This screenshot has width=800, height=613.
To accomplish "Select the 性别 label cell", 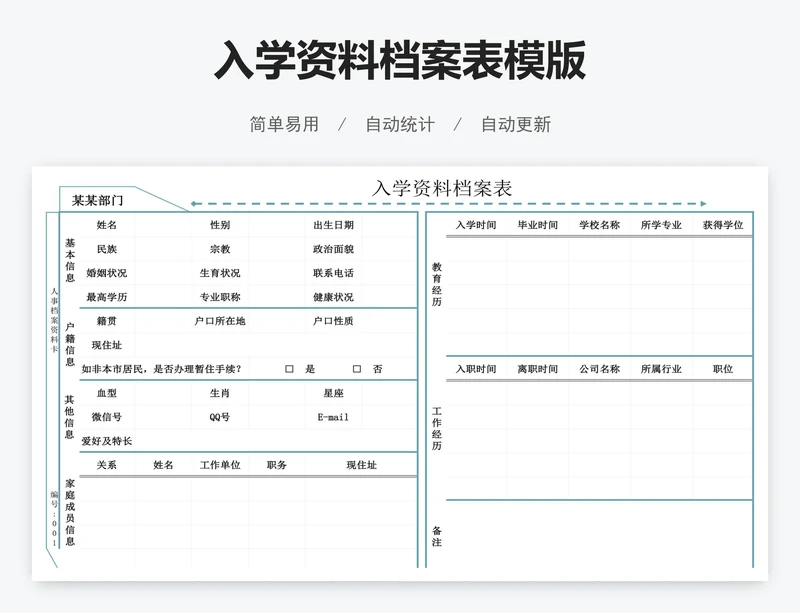I will click(x=220, y=225).
